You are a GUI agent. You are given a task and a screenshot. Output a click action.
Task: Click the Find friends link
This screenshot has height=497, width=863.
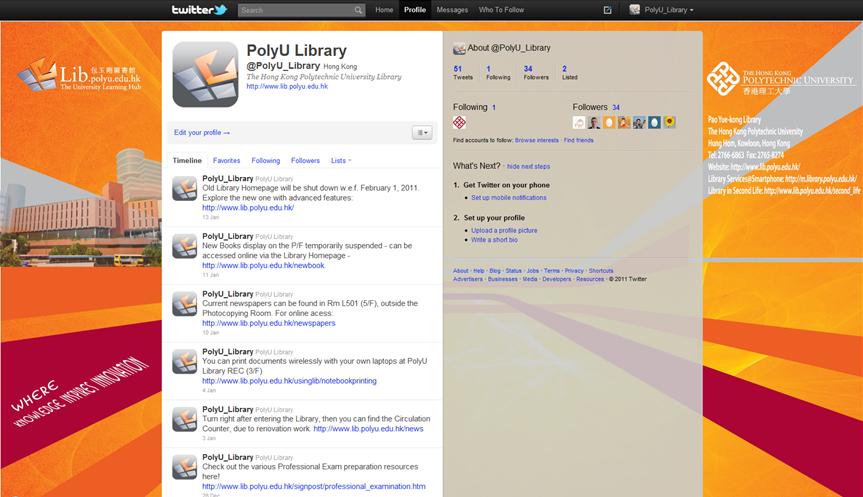point(578,140)
